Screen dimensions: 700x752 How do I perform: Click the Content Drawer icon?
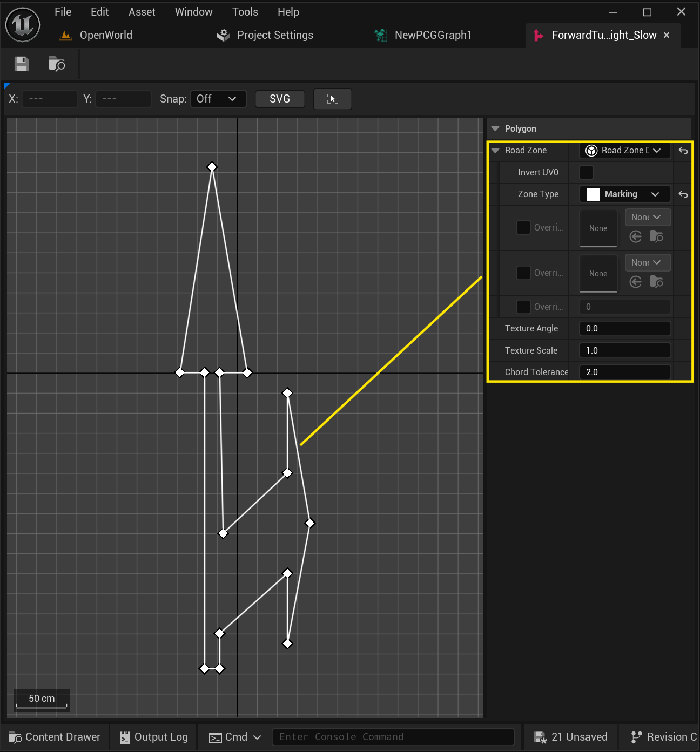click(x=15, y=737)
